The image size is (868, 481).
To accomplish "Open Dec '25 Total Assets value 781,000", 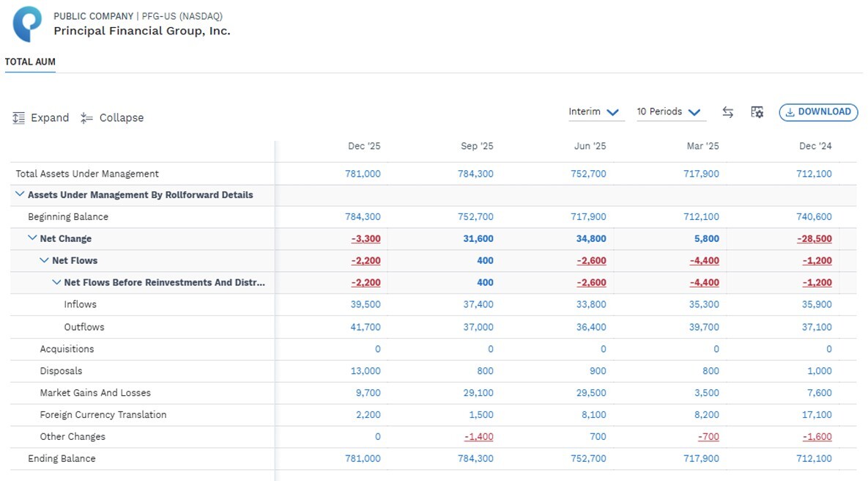I will 363,174.
